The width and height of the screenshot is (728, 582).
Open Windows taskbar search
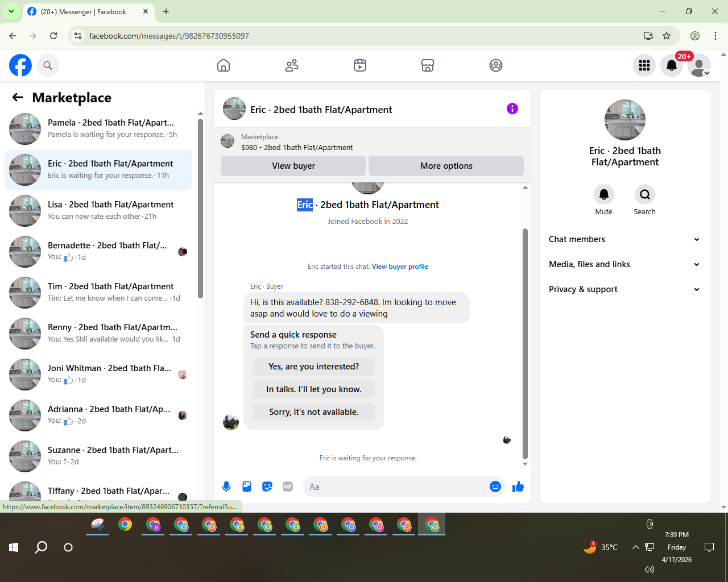41,547
